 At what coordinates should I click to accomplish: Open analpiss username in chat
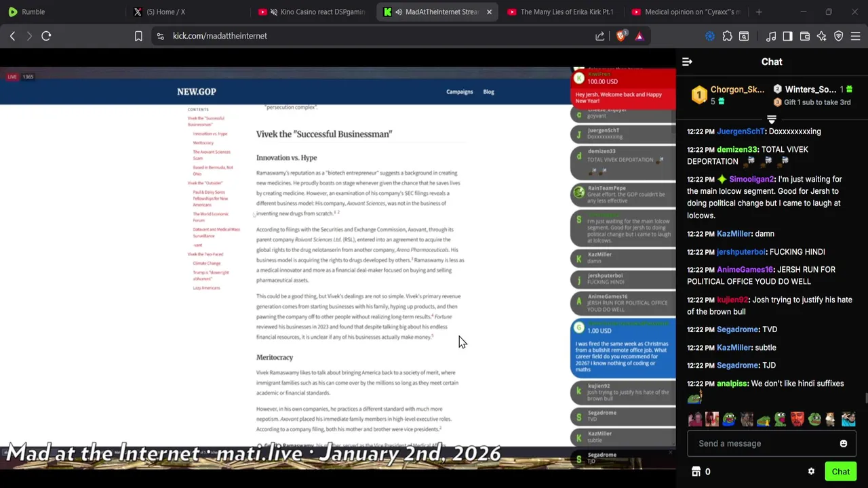(x=732, y=384)
